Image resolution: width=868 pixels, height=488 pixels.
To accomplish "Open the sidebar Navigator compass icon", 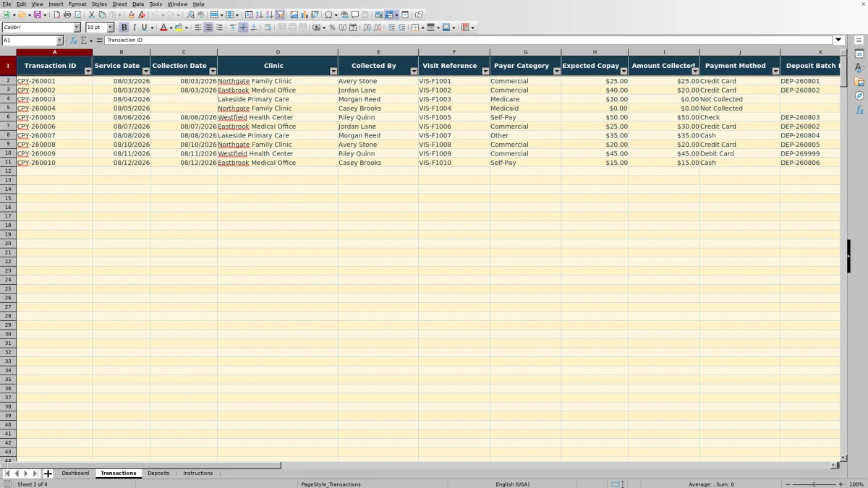I will (859, 95).
